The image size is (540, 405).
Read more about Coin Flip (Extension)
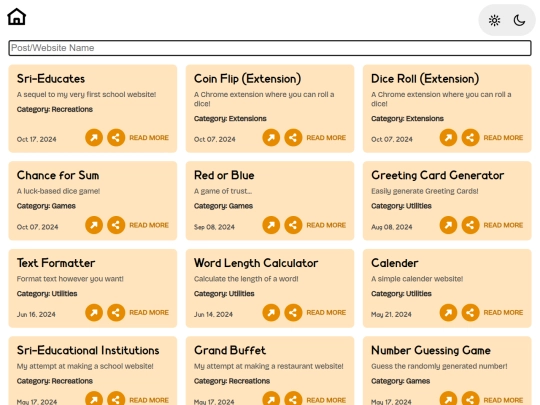pyautogui.click(x=326, y=138)
